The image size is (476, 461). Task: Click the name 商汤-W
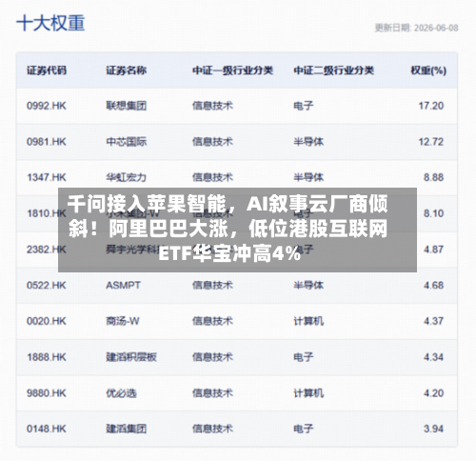click(x=123, y=321)
